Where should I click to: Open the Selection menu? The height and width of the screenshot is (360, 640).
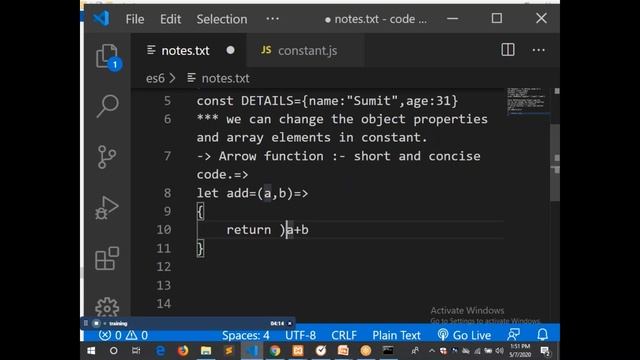pos(222,19)
